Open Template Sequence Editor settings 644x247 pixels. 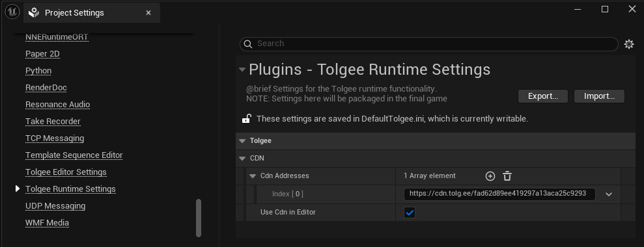pyautogui.click(x=74, y=155)
